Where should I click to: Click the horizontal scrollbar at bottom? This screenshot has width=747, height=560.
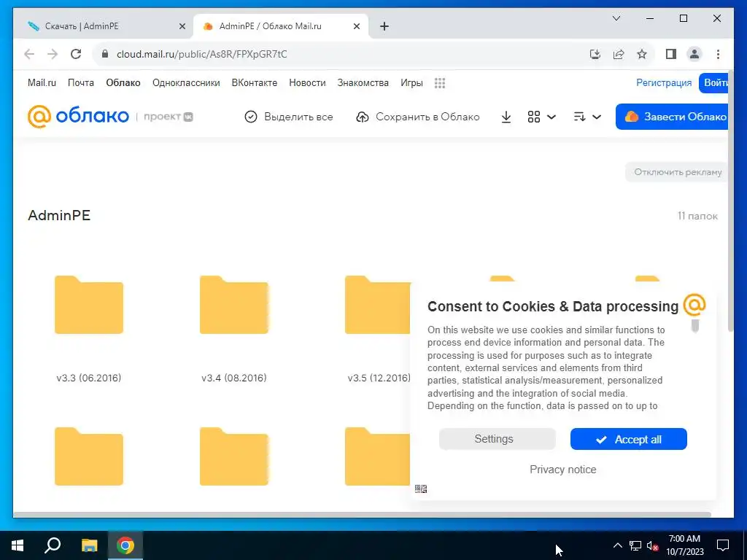[362, 515]
